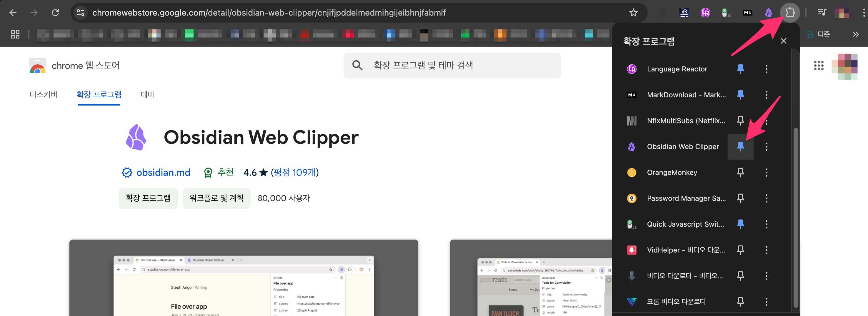Image resolution: width=868 pixels, height=316 pixels.
Task: Open more options for Language Reactor
Action: [x=766, y=69]
